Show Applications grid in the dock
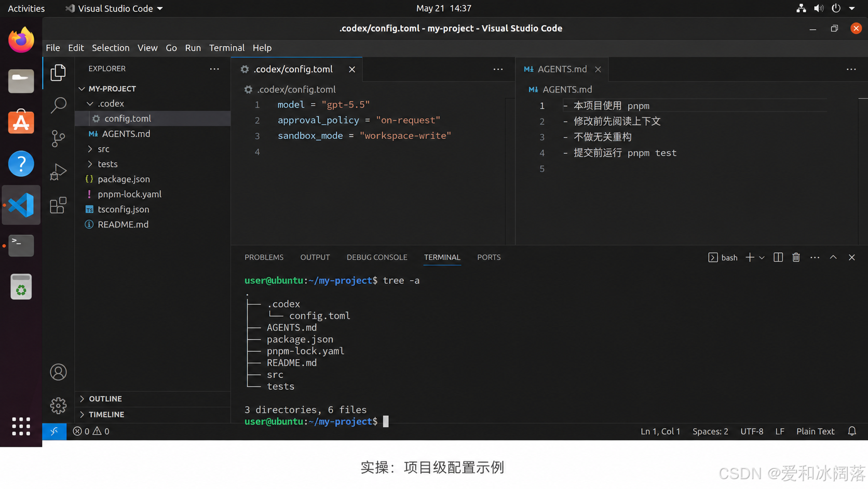Screen dimensions: 868x489 21,426
